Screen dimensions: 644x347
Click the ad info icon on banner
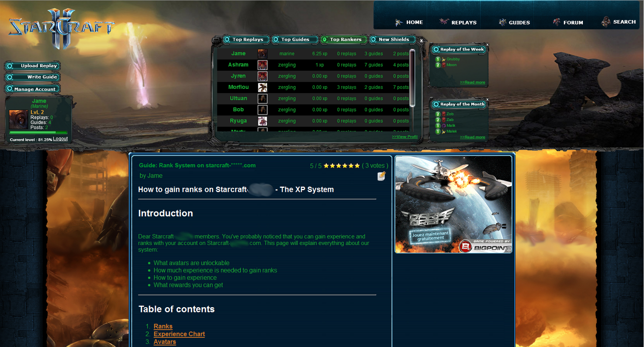(509, 249)
